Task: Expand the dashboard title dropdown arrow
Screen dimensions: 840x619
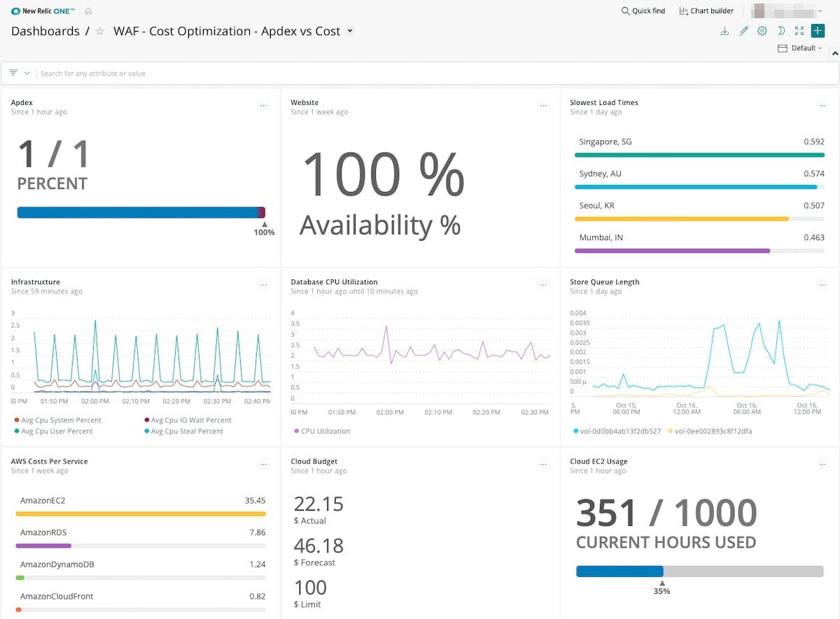Action: click(350, 31)
